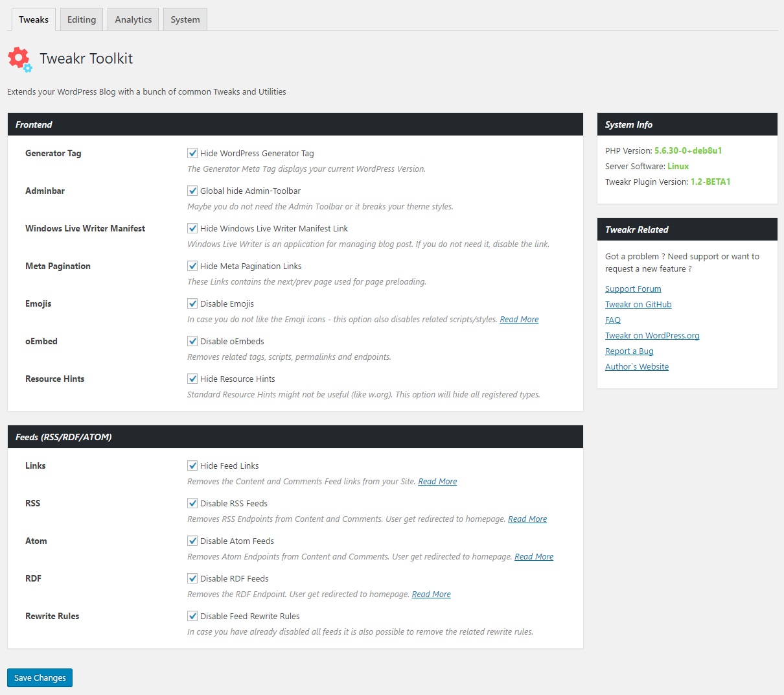The width and height of the screenshot is (784, 695).
Task: Toggle Hide Resource Hints checkbox
Action: pyautogui.click(x=192, y=379)
